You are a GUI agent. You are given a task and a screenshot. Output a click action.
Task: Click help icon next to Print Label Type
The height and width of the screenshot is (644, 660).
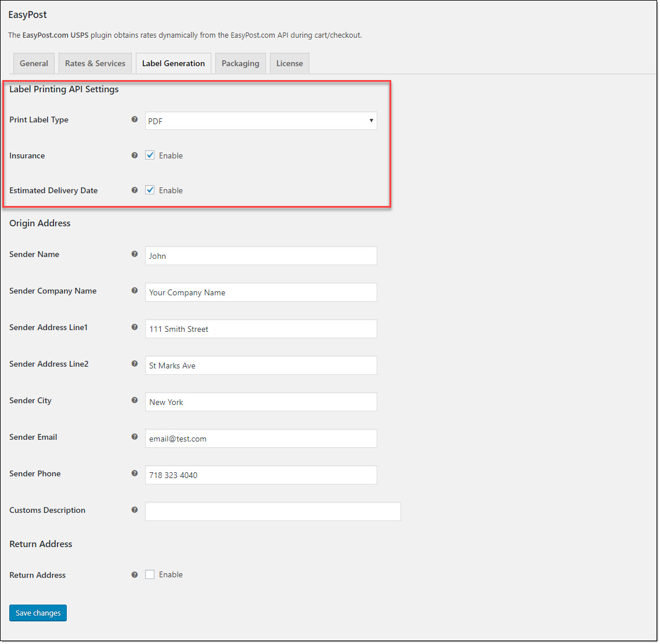pyautogui.click(x=134, y=120)
